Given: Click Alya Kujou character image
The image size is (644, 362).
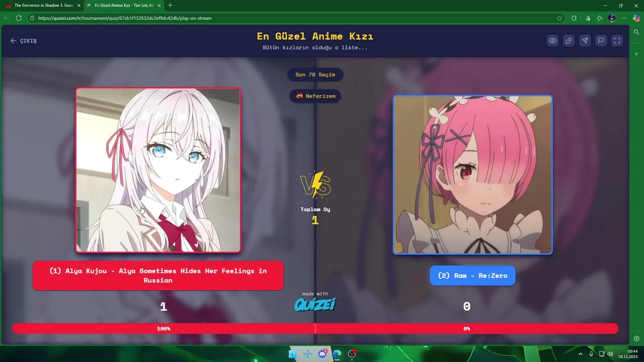Looking at the screenshot, I should click(158, 170).
